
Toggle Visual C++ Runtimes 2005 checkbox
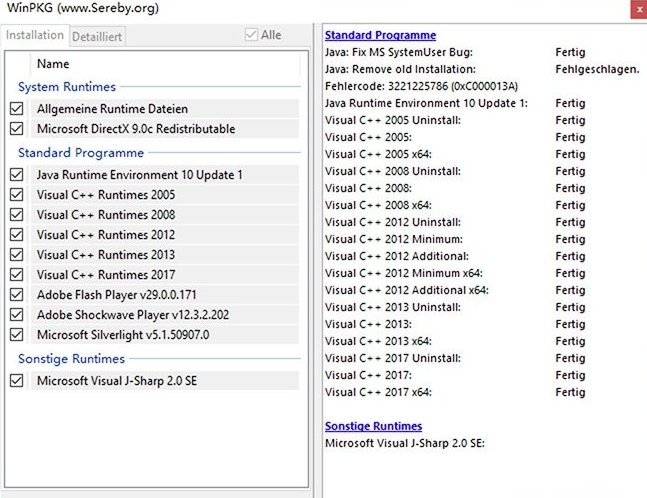(17, 194)
